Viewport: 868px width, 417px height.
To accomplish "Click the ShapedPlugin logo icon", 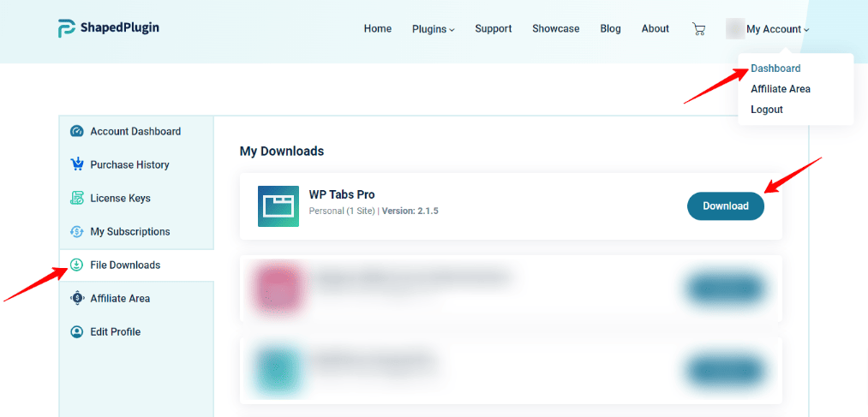I will pos(68,28).
